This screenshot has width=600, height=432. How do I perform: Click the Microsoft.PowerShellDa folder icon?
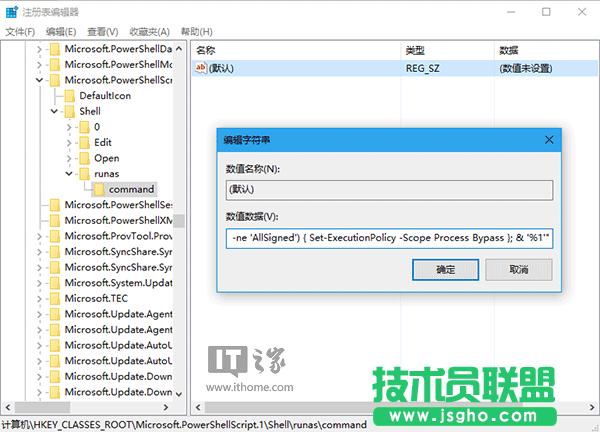click(55, 49)
